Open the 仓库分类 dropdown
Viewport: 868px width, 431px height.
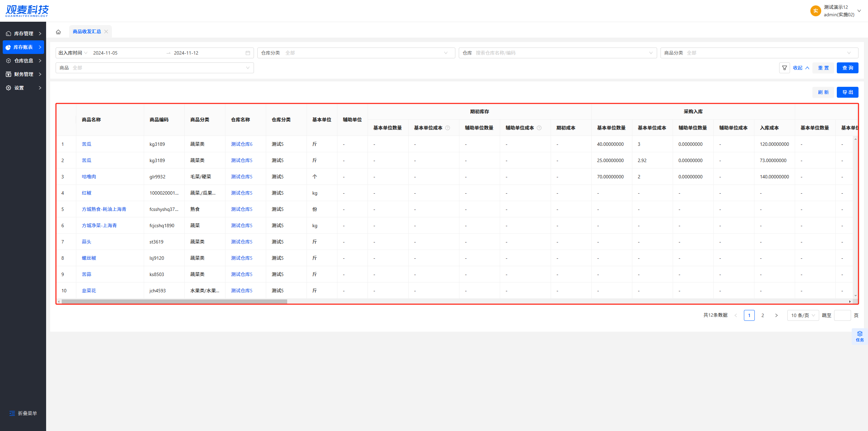tap(356, 53)
